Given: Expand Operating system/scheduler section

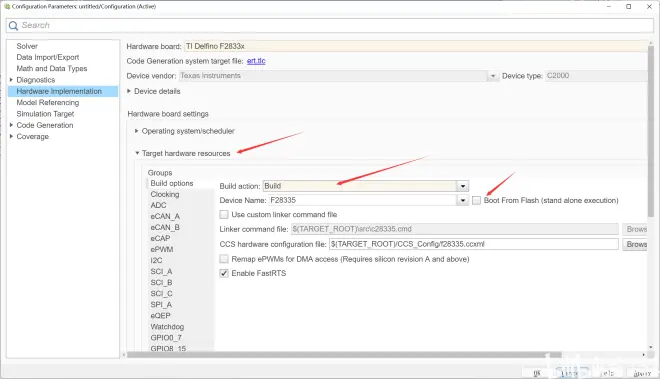Looking at the screenshot, I should click(x=136, y=131).
